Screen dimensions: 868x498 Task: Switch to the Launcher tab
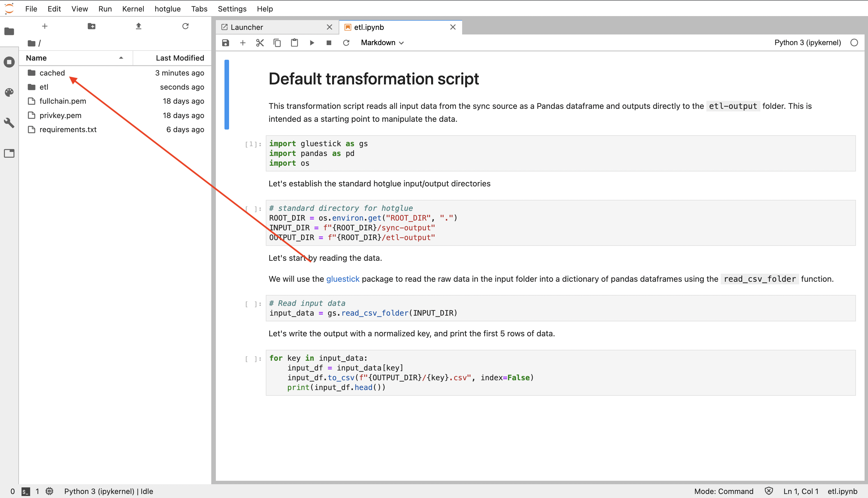click(247, 27)
